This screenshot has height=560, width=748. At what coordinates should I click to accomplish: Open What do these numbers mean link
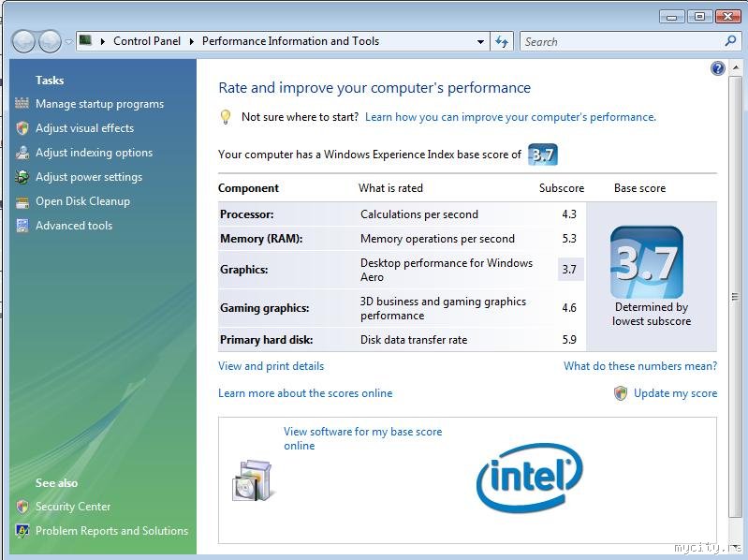pyautogui.click(x=640, y=366)
